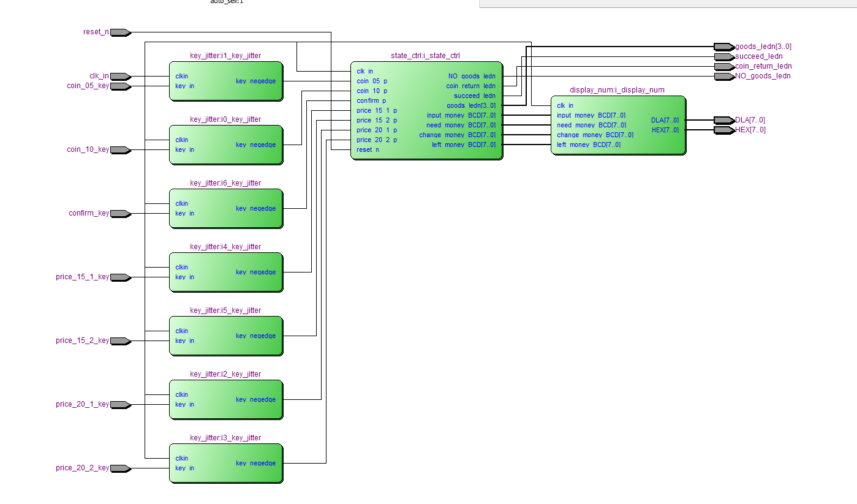The image size is (857, 504).
Task: Select the state_ctrl:i_state_ctrl block title
Action: [x=425, y=56]
